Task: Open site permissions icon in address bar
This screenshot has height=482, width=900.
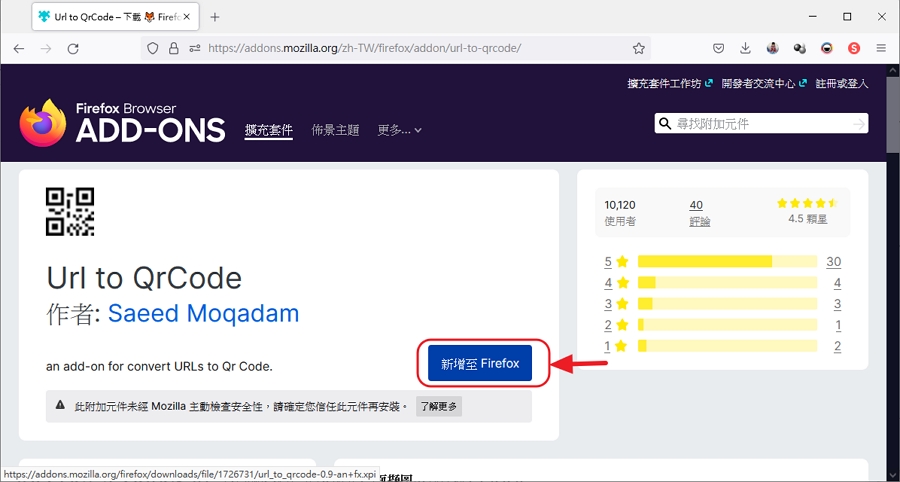Action: 195,49
